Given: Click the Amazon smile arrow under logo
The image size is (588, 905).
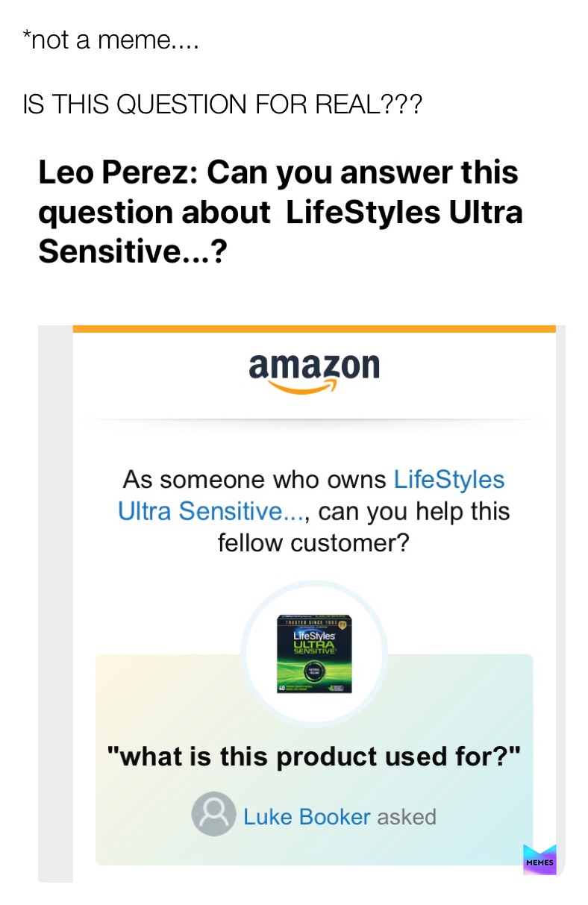Looking at the screenshot, I should 301,388.
